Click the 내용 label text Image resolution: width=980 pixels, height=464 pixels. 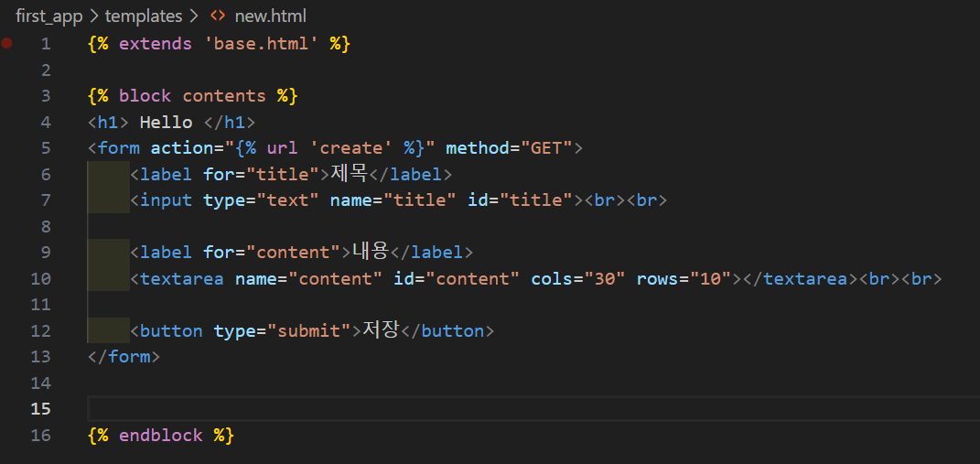tap(371, 252)
